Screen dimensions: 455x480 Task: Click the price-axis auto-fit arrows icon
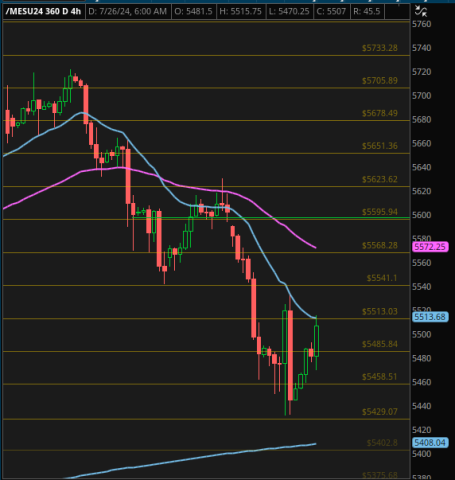[x=421, y=11]
